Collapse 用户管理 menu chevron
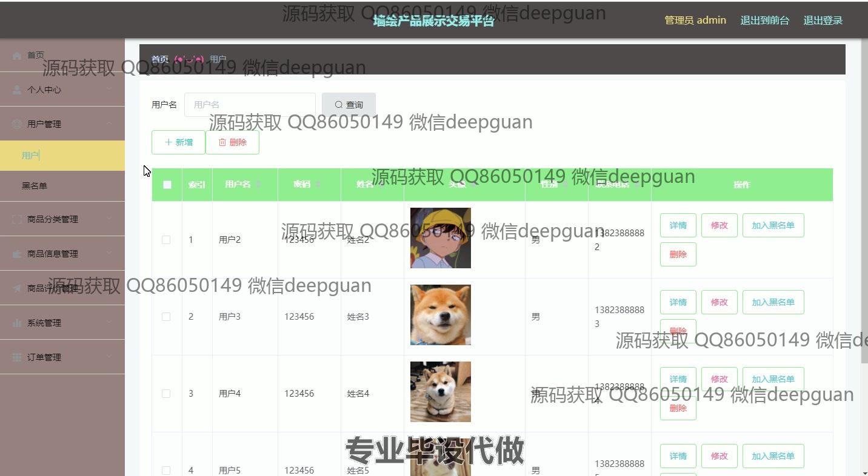This screenshot has width=868, height=476. pyautogui.click(x=109, y=124)
